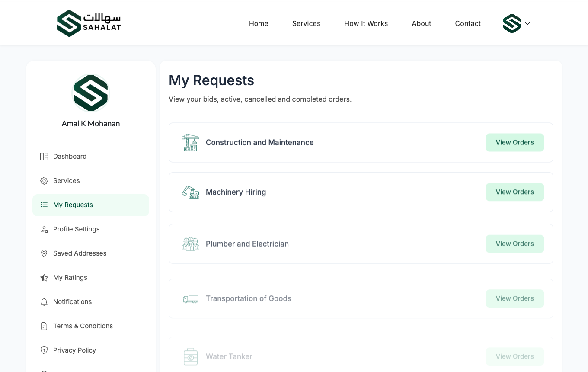Click the My Ratings star icon
Image resolution: width=588 pixels, height=372 pixels.
click(x=44, y=278)
